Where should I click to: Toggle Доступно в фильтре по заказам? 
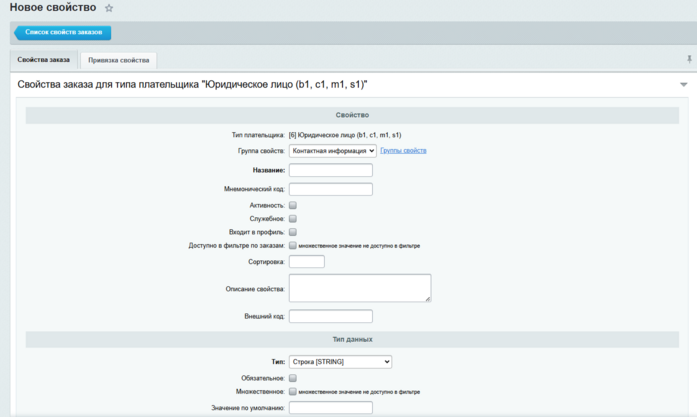tap(293, 245)
